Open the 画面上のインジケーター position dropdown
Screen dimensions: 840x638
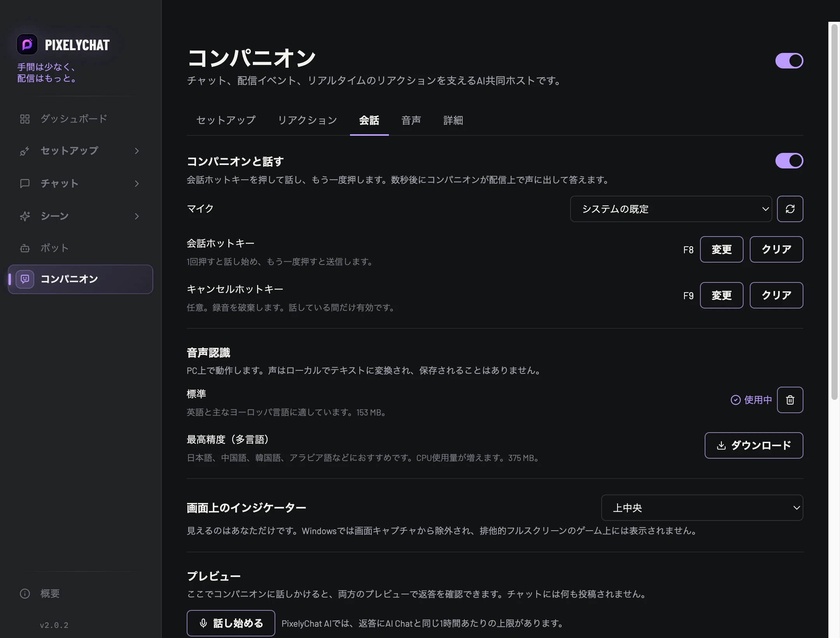pyautogui.click(x=702, y=508)
